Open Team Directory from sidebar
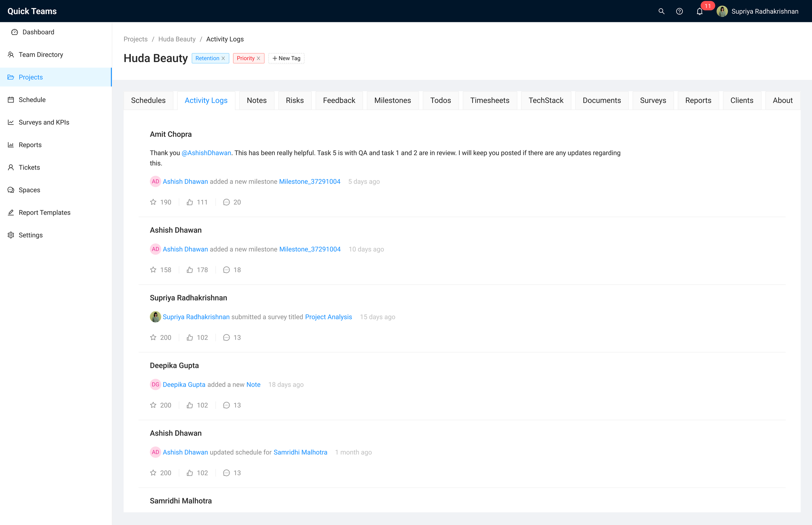Viewport: 812px width, 525px height. 41,55
